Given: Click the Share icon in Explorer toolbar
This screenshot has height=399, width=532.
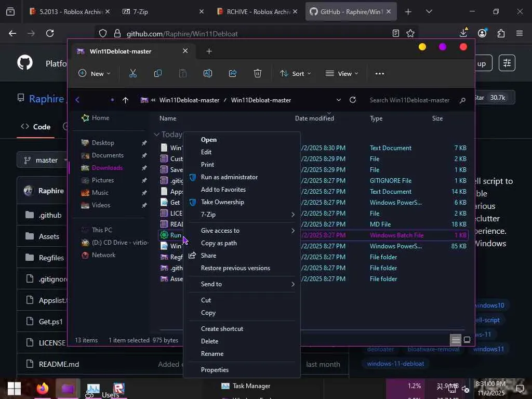Looking at the screenshot, I should pos(233,73).
